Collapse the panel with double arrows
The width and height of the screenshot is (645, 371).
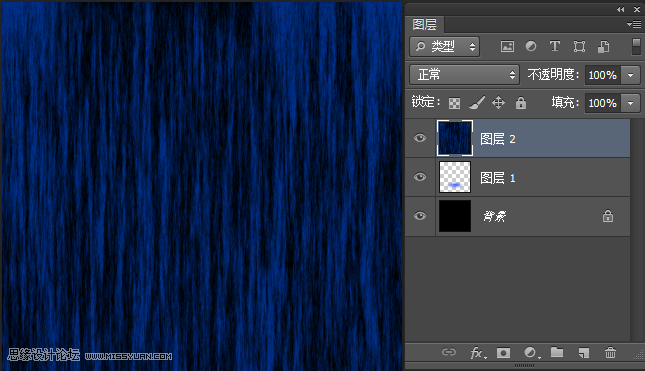coord(620,9)
